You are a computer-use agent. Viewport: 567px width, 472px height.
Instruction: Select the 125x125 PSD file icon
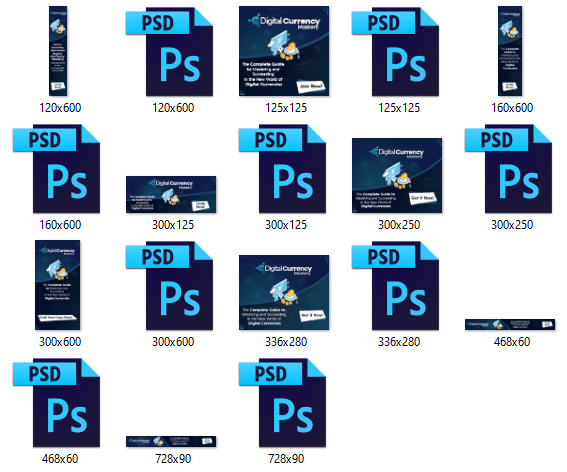coord(395,52)
